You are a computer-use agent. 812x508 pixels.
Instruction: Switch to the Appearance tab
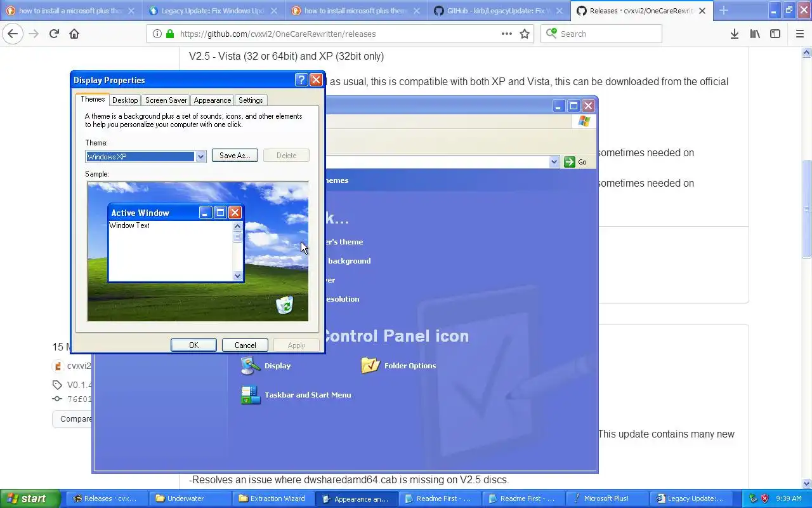[x=213, y=100]
